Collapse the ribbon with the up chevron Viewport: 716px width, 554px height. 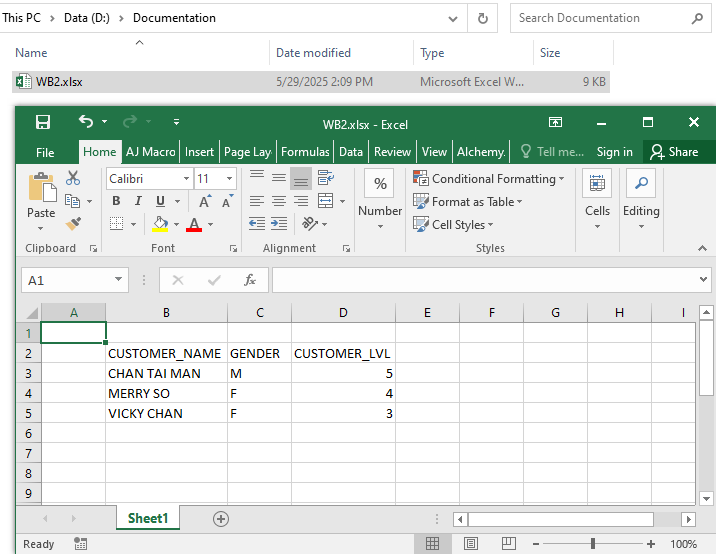click(702, 248)
